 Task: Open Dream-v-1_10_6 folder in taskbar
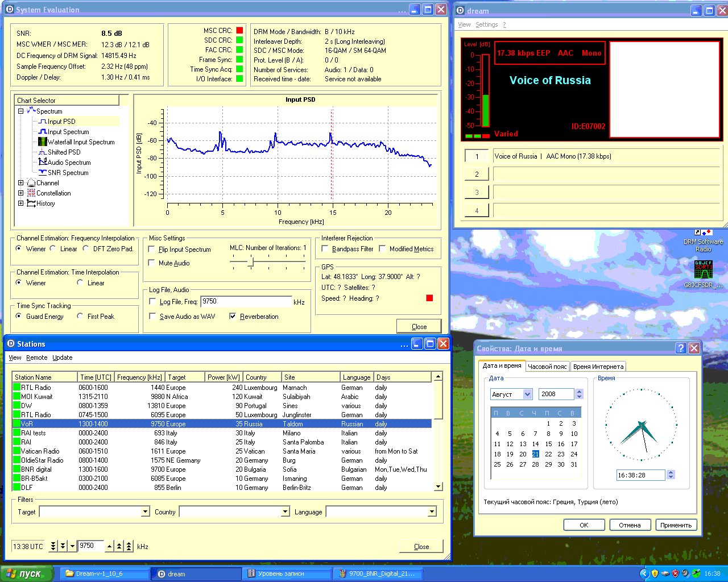coord(105,573)
